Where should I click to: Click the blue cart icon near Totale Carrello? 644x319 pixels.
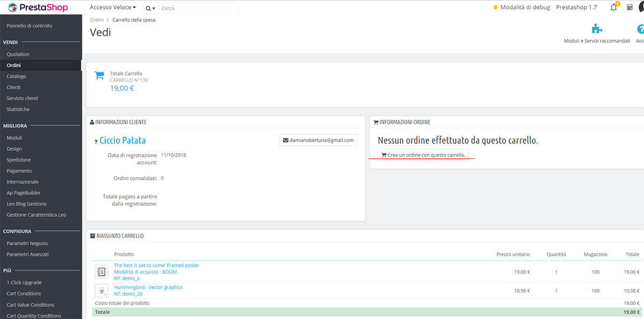coord(99,76)
